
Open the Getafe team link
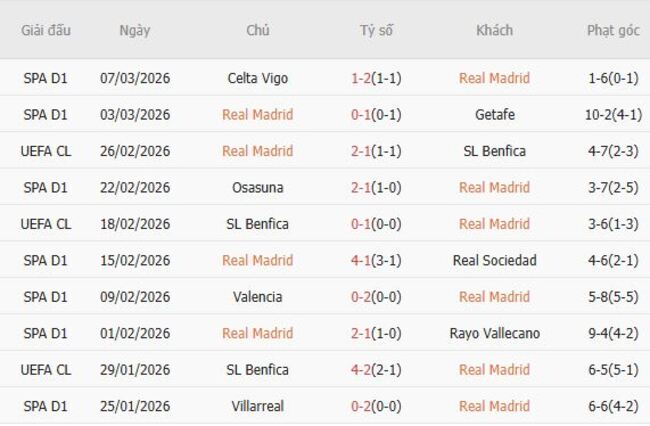pos(494,115)
